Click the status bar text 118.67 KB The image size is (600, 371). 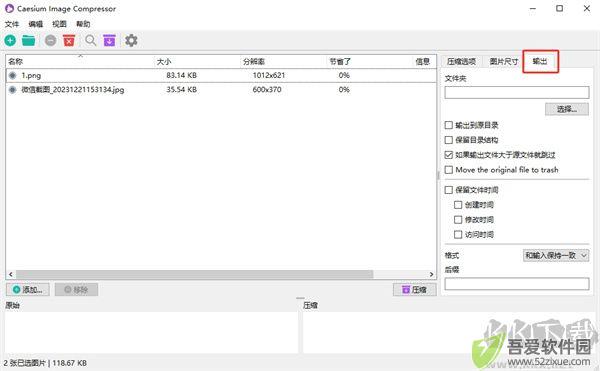pyautogui.click(x=69, y=363)
